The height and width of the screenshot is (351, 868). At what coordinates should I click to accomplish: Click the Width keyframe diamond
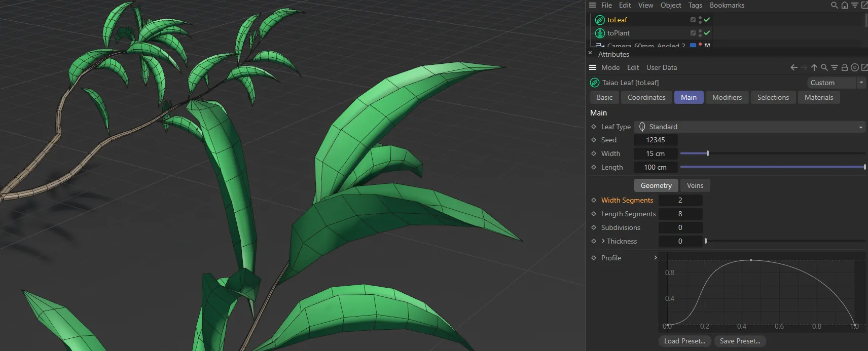point(594,153)
